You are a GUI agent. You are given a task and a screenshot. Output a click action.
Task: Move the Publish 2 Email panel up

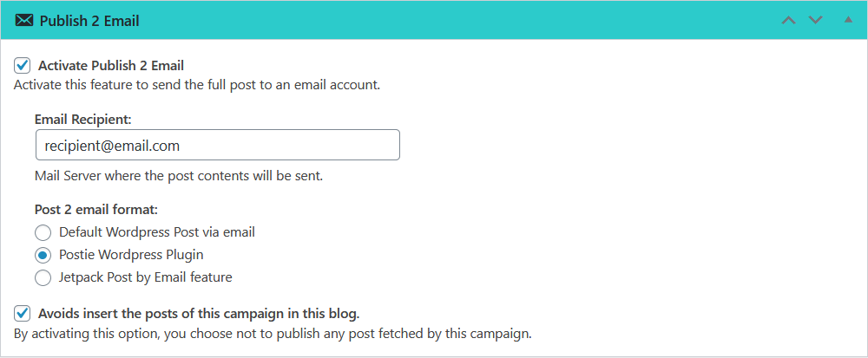(788, 21)
